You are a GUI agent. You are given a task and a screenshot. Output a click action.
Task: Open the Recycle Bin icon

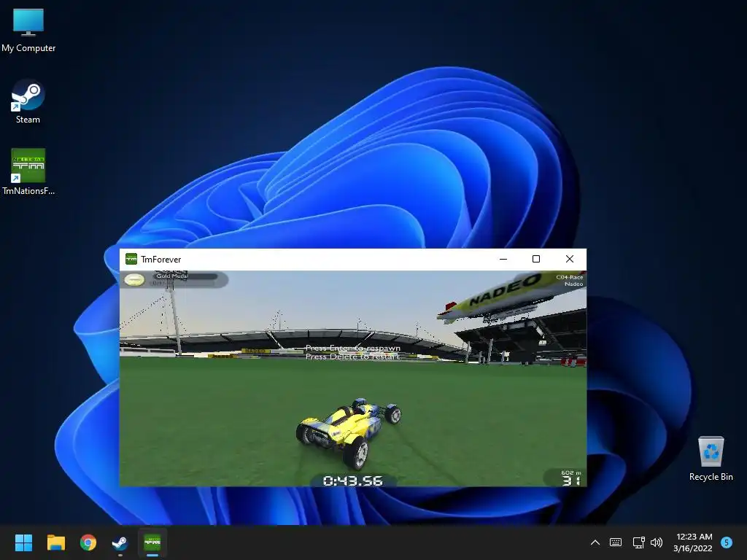[711, 459]
